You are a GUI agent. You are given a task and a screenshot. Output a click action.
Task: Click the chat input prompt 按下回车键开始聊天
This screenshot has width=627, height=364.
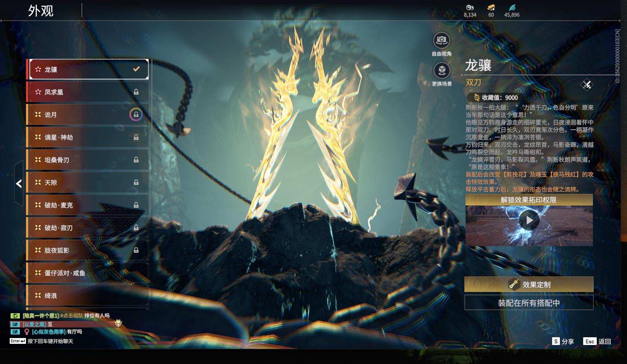click(x=50, y=341)
